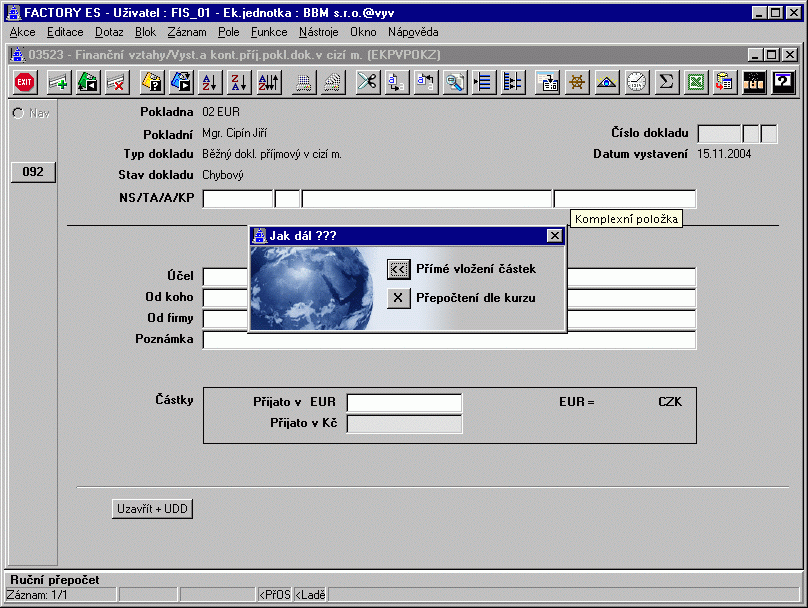This screenshot has width=808, height=608.
Task: Click the copy field up icon
Action: pyautogui.click(x=426, y=82)
